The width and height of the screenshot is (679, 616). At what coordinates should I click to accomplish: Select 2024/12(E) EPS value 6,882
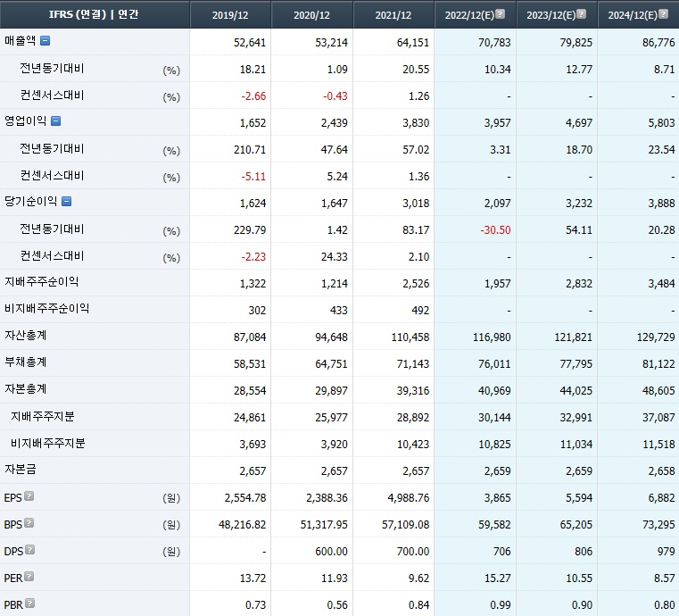(662, 498)
